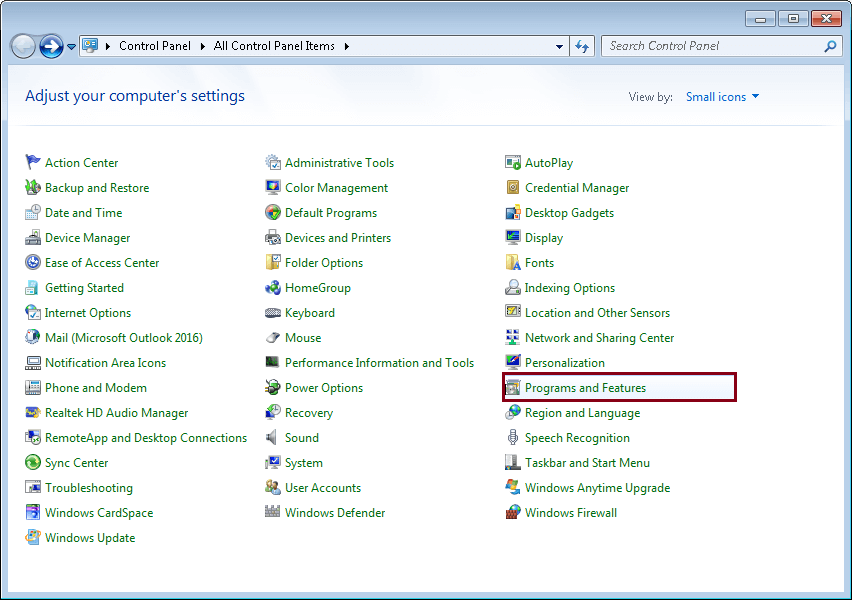Open the Recovery link

309,412
